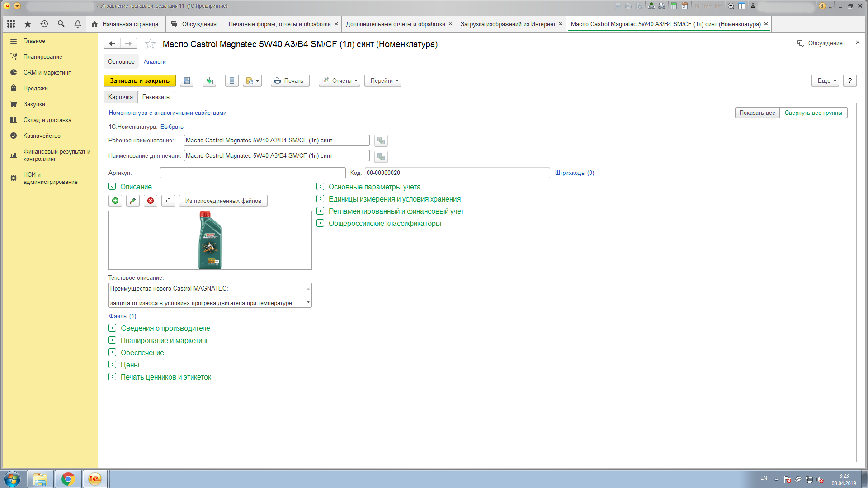Add new image with green plus
The image size is (868, 488).
point(115,201)
